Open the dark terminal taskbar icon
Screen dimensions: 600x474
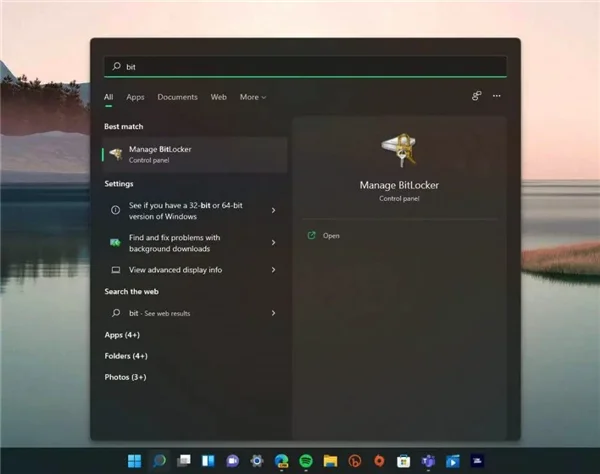point(477,461)
